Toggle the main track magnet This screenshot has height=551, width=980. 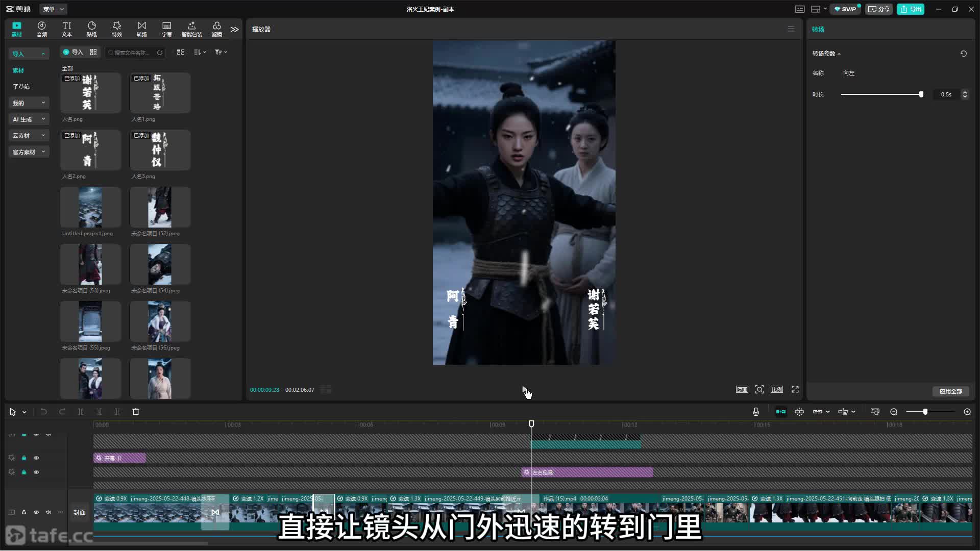tap(781, 412)
